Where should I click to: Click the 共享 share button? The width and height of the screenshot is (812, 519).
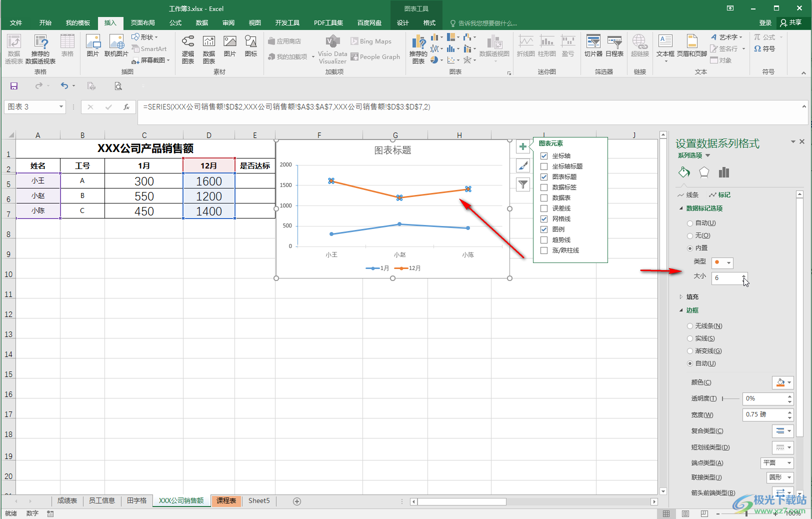point(791,23)
